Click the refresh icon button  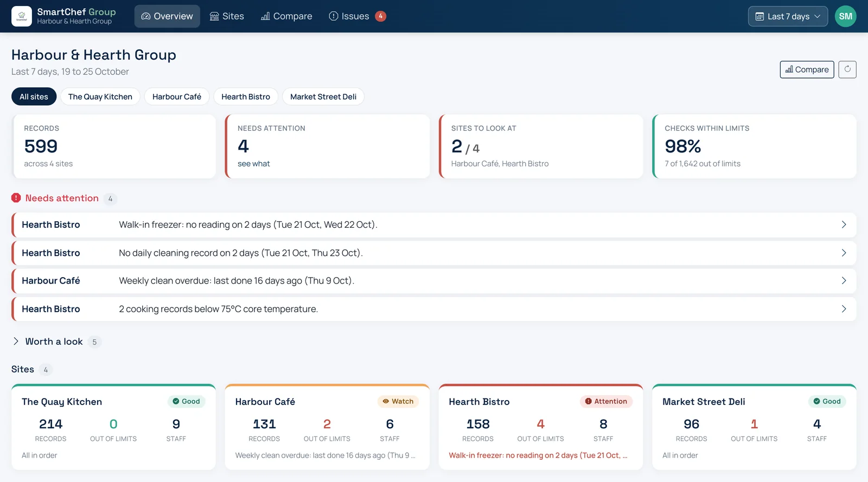tap(847, 69)
